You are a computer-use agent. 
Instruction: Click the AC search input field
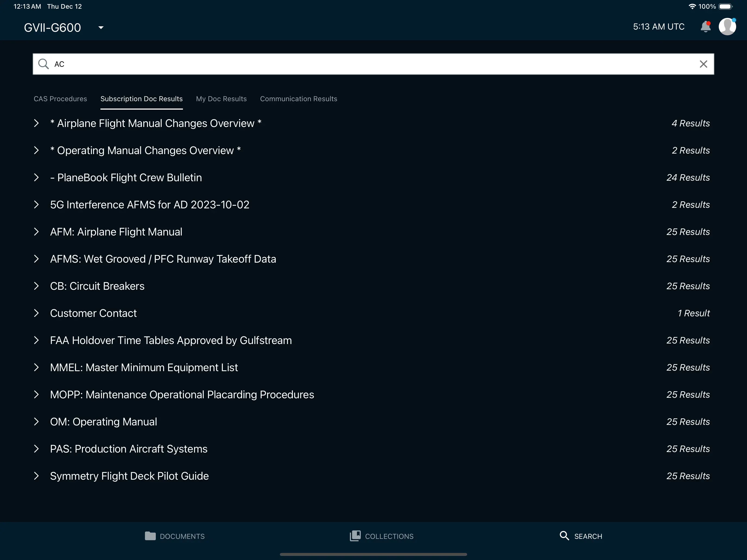coord(372,64)
